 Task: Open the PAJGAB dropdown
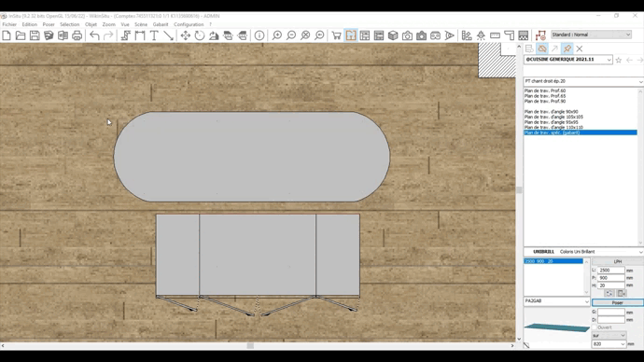[x=557, y=301]
